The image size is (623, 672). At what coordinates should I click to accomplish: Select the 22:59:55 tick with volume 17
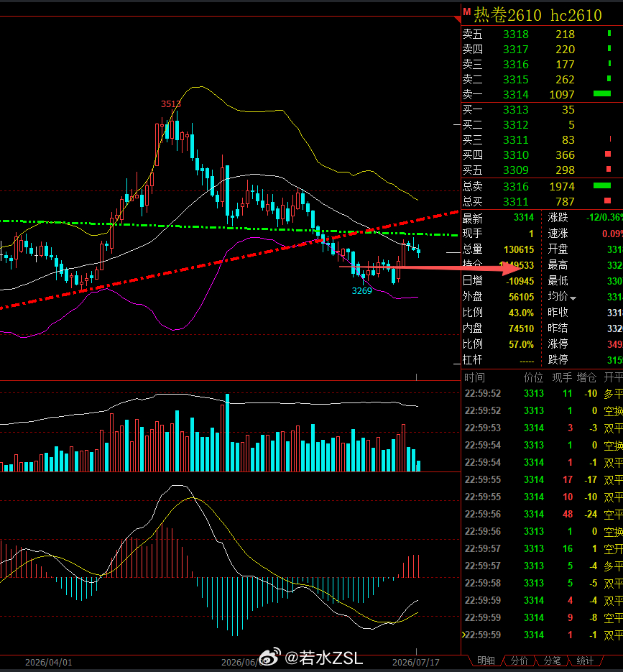542,480
